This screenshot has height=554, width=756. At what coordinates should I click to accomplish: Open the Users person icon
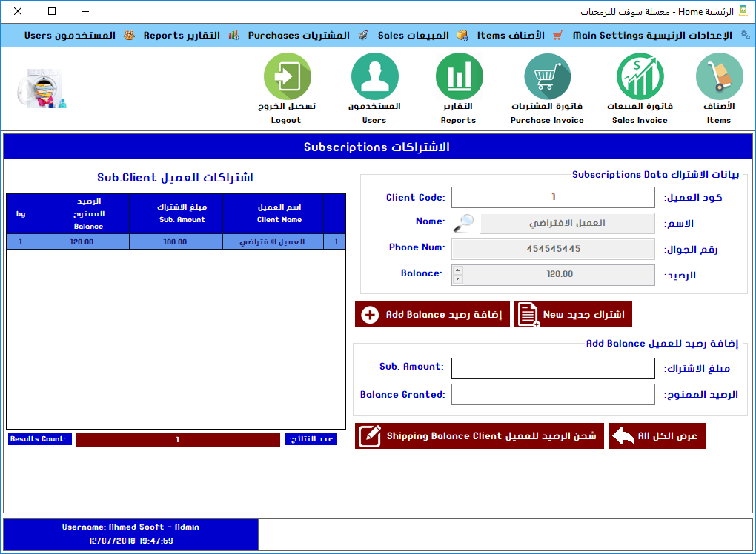tap(374, 78)
